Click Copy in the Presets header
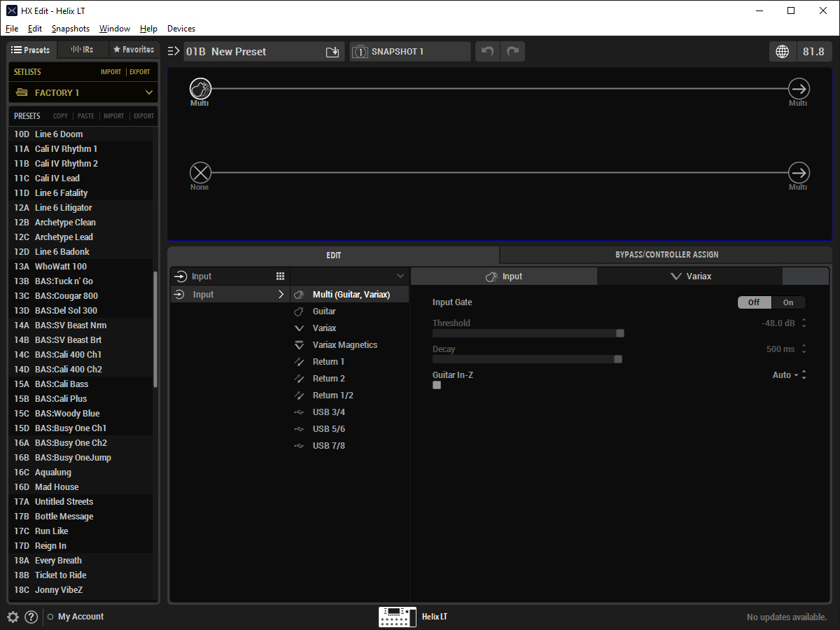Image resolution: width=840 pixels, height=630 pixels. (x=61, y=116)
